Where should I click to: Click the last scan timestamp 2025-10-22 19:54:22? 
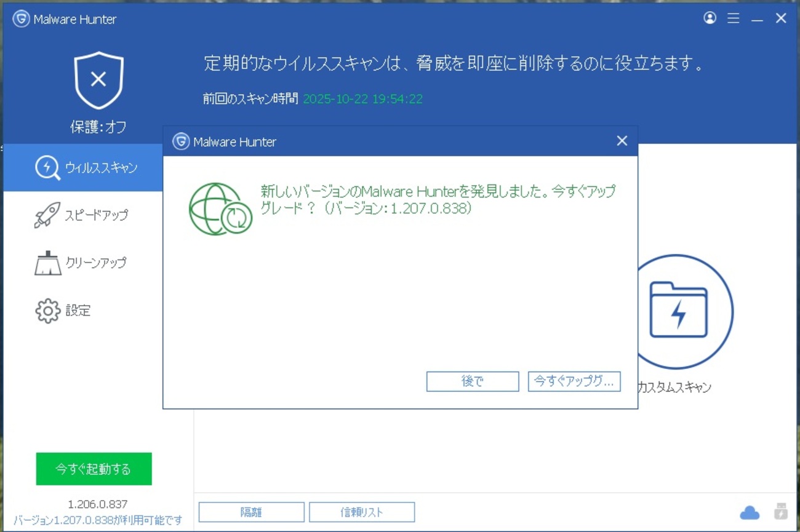tap(363, 98)
